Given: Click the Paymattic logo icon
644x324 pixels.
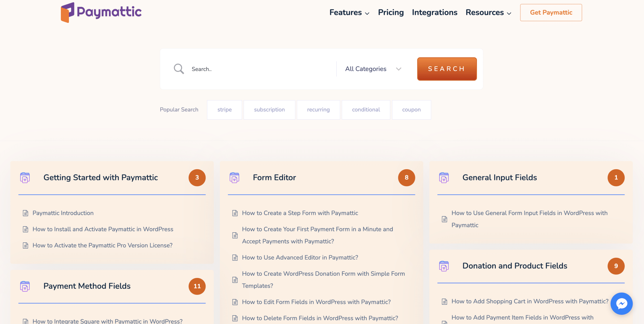Looking at the screenshot, I should (x=67, y=12).
